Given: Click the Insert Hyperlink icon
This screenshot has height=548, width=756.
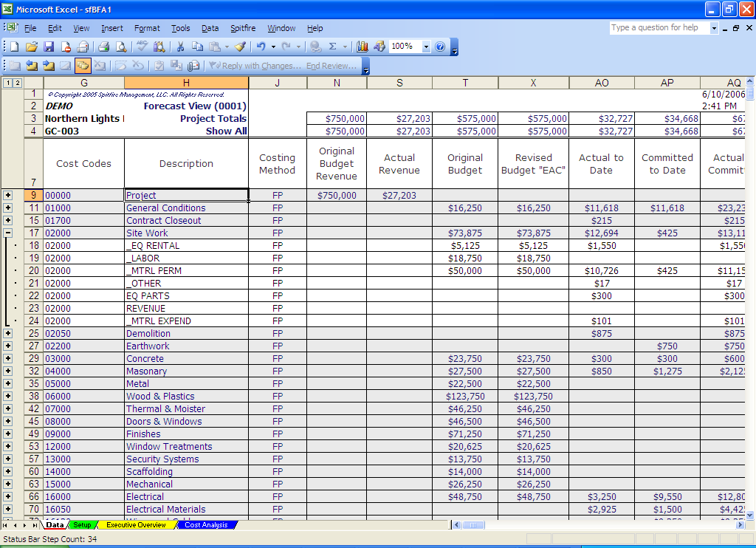Looking at the screenshot, I should [315, 46].
